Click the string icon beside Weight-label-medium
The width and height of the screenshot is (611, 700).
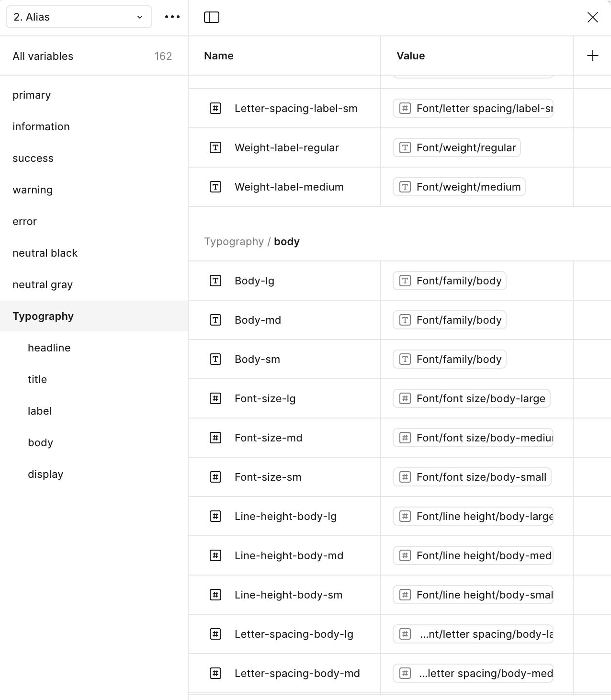pos(215,187)
